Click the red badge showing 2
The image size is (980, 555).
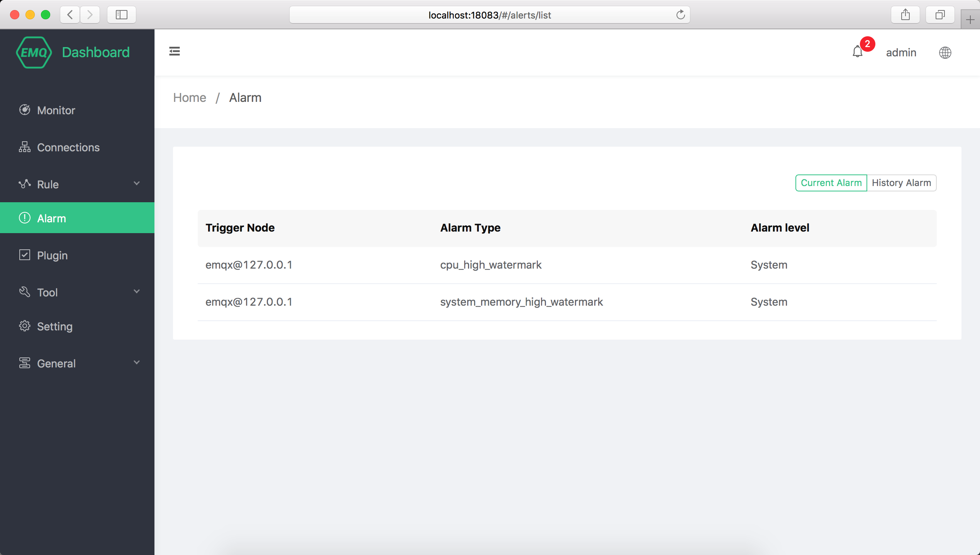pos(867,44)
